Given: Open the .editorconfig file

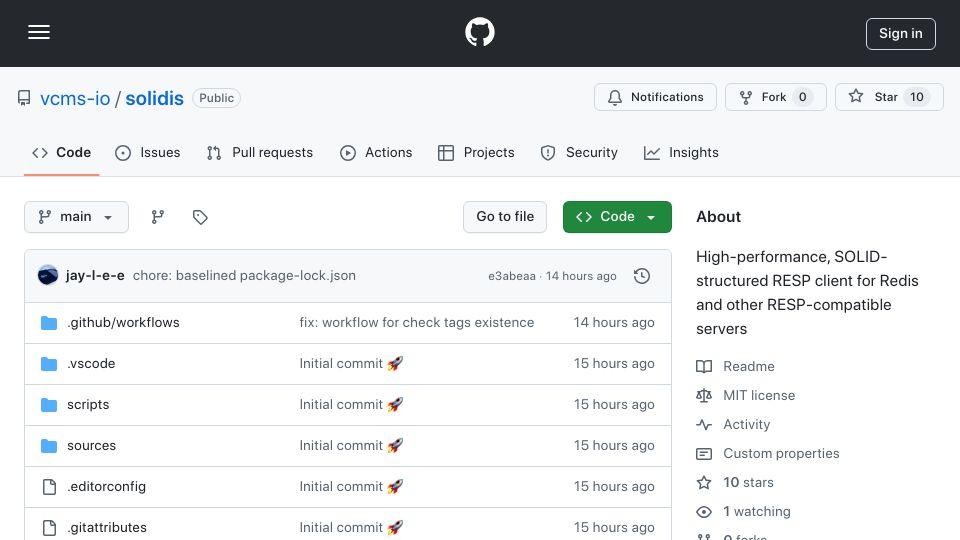Looking at the screenshot, I should pyautogui.click(x=107, y=487).
